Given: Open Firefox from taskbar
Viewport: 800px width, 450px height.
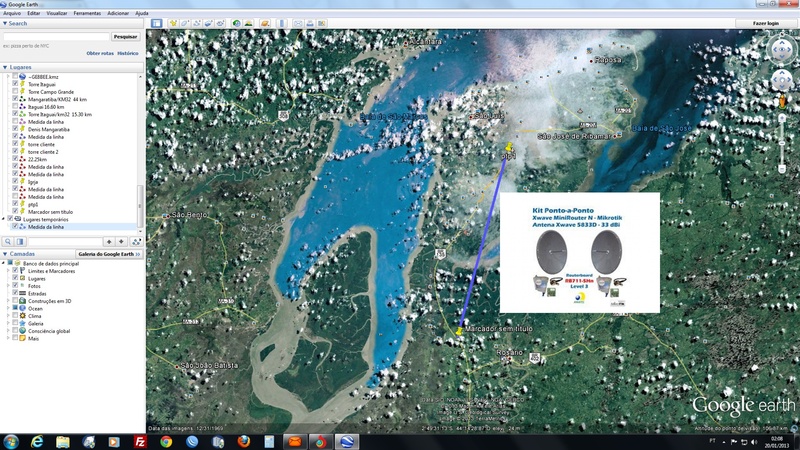Looking at the screenshot, I should tap(243, 442).
